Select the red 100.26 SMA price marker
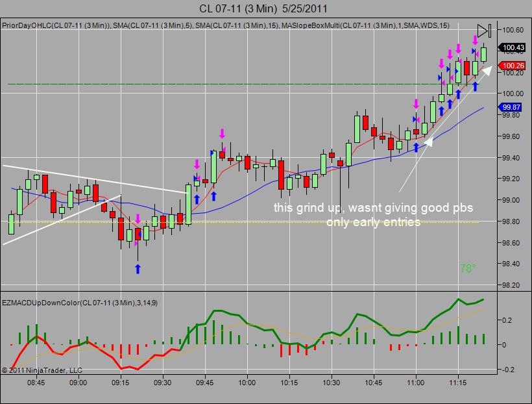The height and width of the screenshot is (404, 532). 512,66
